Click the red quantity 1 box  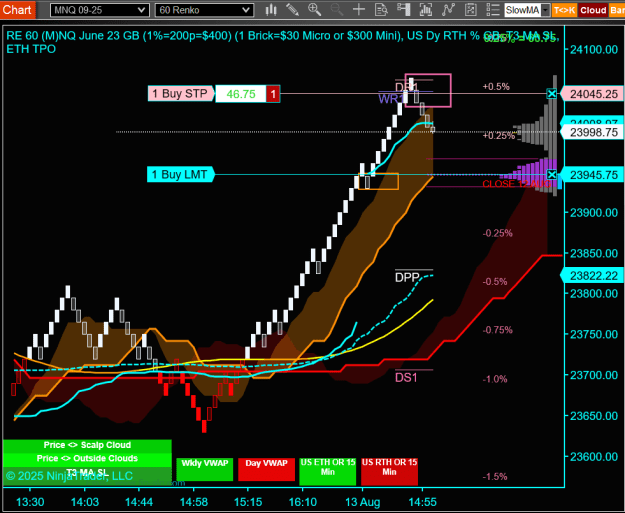273,94
